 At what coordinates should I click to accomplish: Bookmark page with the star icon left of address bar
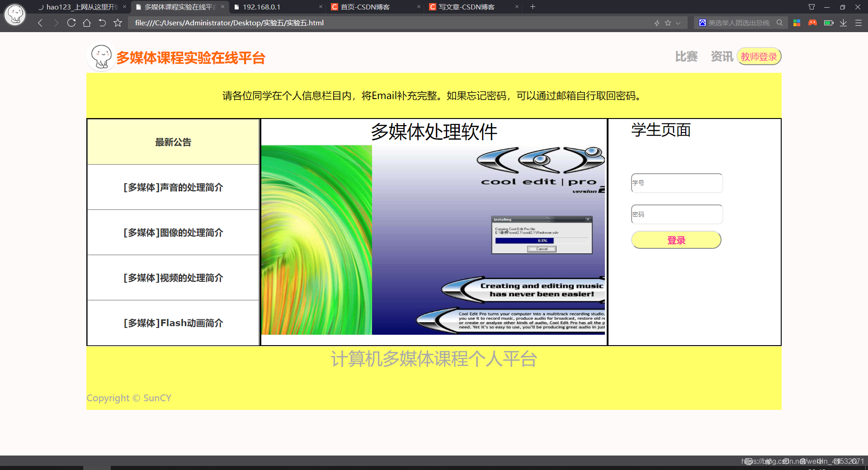click(118, 23)
